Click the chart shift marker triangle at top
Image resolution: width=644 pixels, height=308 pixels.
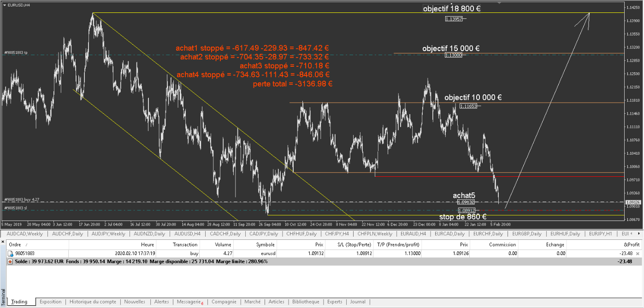(499, 3)
